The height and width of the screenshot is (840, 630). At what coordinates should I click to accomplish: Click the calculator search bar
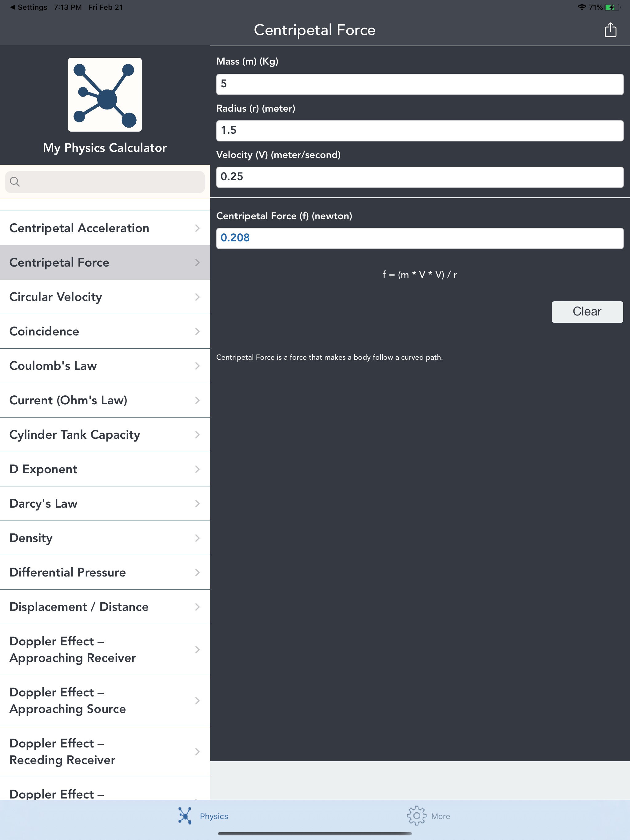(x=110, y=181)
